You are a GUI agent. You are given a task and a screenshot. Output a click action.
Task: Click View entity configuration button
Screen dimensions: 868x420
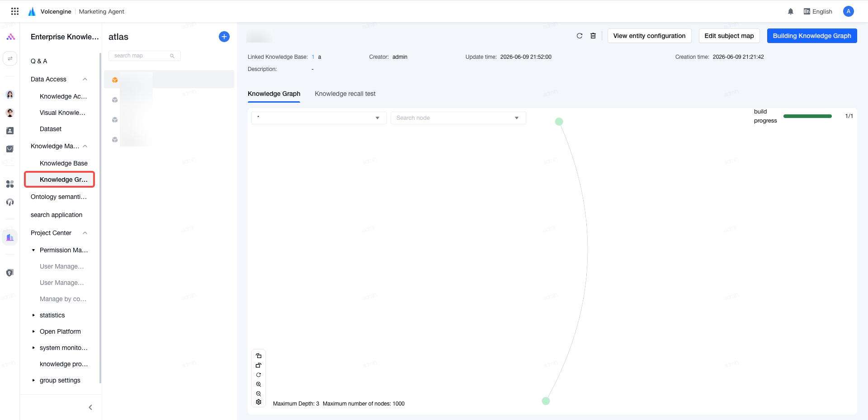pos(649,36)
